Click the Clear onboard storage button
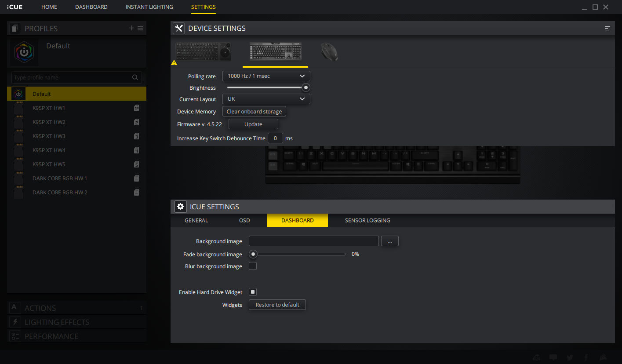The height and width of the screenshot is (364, 622). click(254, 112)
